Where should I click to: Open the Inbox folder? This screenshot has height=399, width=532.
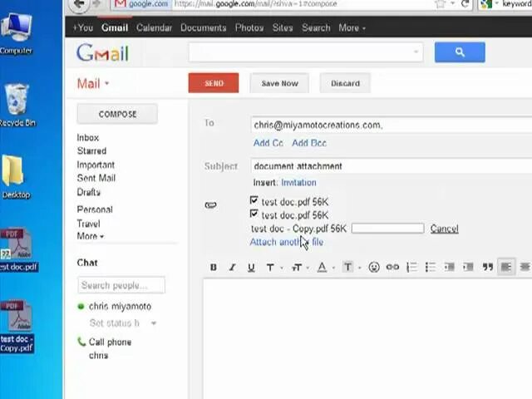[x=88, y=138]
